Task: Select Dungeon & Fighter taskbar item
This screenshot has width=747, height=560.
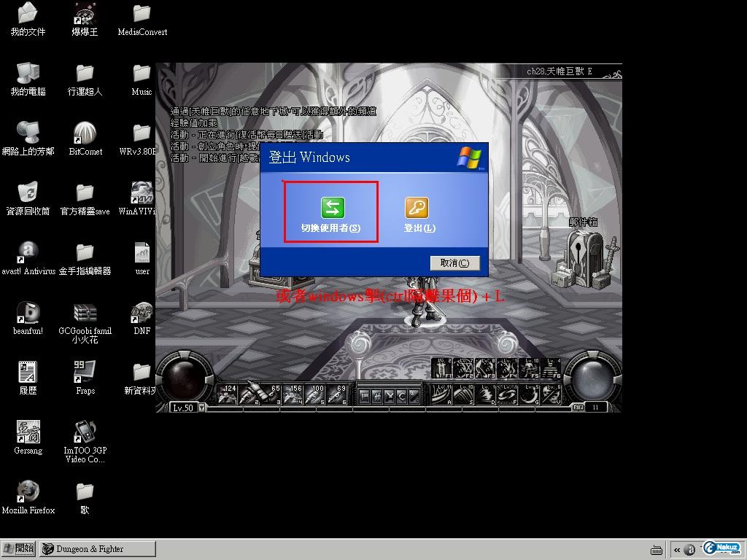Action: (98, 548)
